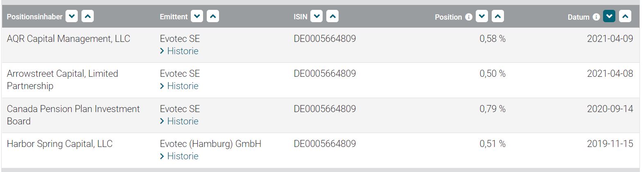This screenshot has height=172, width=644.
Task: Open Historie for Harbor Spring Capital
Action: point(182,156)
